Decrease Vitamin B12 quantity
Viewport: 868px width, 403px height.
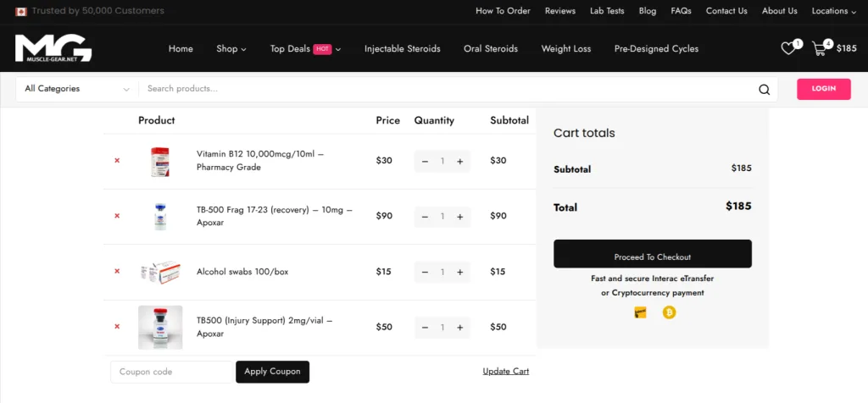tap(425, 162)
